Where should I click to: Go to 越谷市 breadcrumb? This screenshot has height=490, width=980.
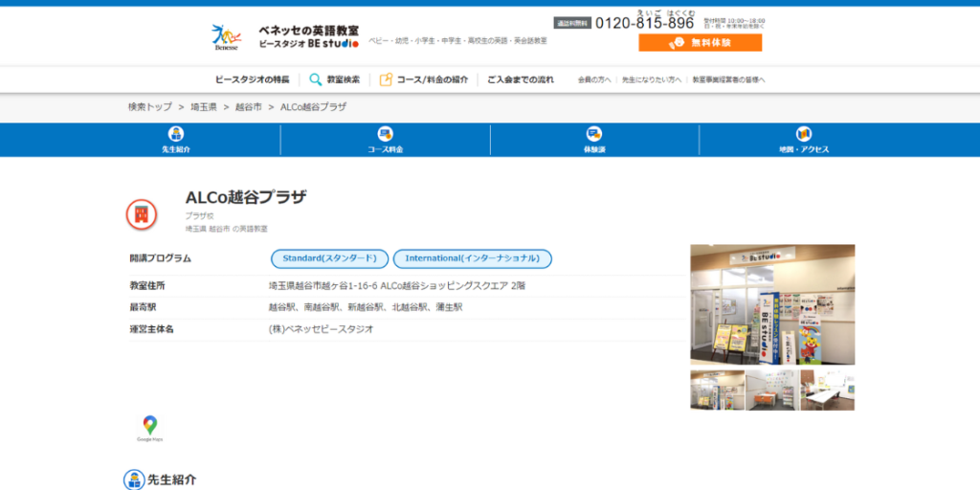pos(249,107)
